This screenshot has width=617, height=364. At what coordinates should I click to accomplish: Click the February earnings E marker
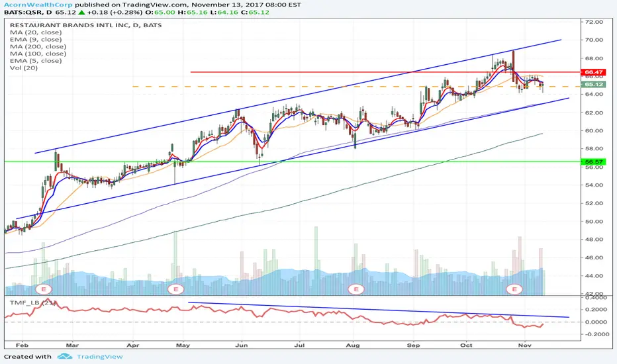(44, 290)
